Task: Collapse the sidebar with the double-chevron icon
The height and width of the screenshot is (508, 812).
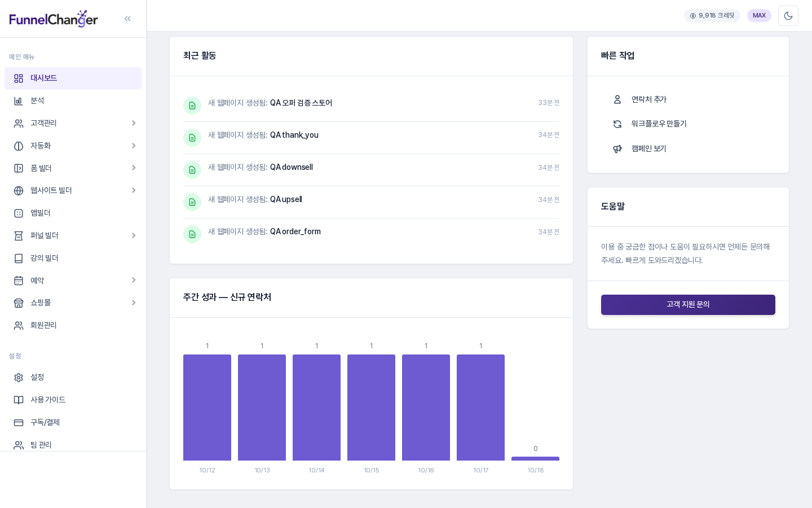Action: click(127, 19)
